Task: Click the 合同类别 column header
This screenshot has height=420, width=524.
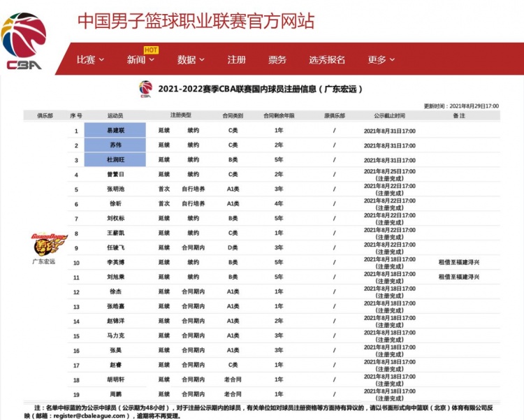Action: [x=233, y=116]
